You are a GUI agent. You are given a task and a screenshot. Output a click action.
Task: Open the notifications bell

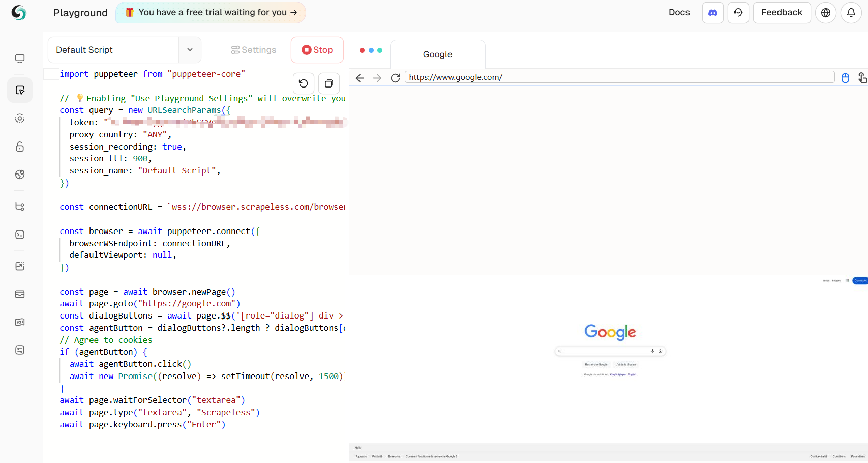pyautogui.click(x=851, y=13)
